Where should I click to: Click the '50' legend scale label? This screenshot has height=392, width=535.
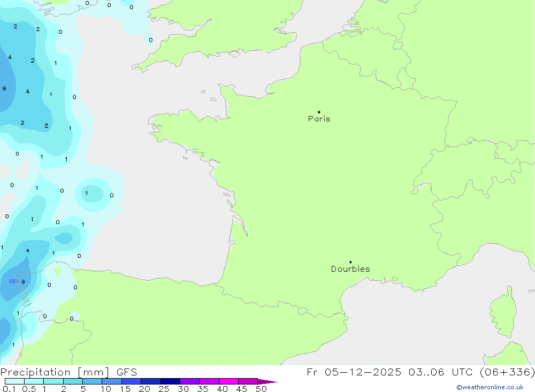[261, 389]
